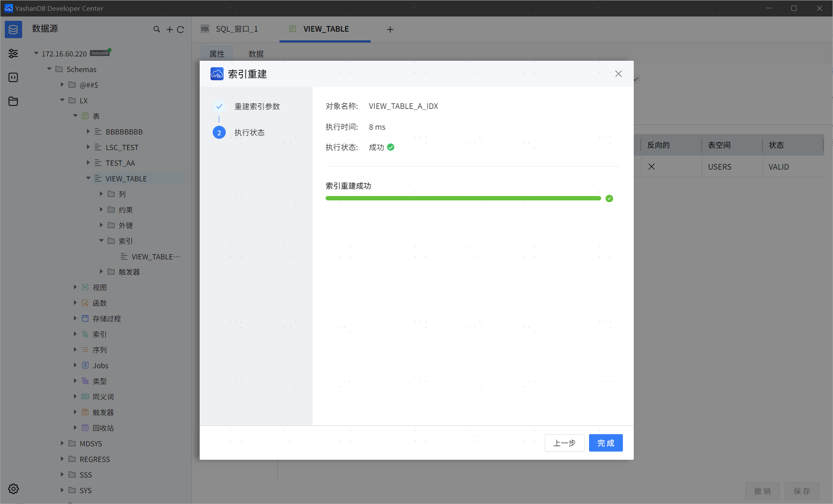This screenshot has width=833, height=504.
Task: Open the configuration sliders sidebar icon
Action: [13, 53]
